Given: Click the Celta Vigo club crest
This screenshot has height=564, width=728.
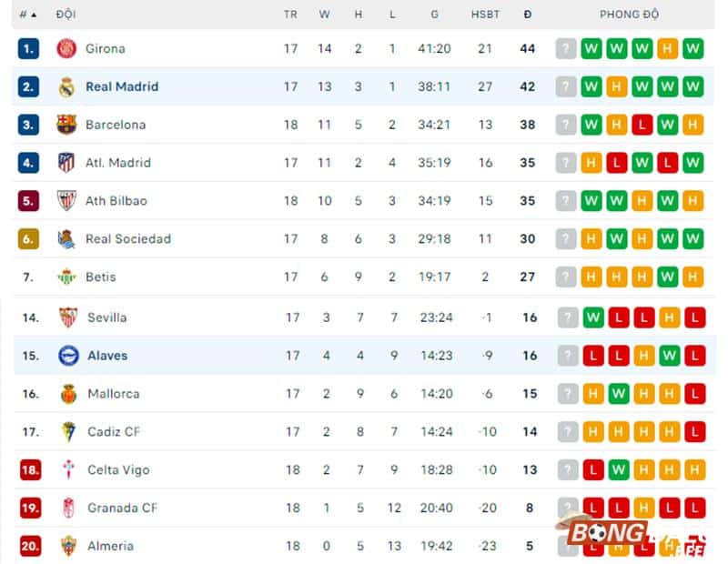Looking at the screenshot, I should tap(66, 469).
